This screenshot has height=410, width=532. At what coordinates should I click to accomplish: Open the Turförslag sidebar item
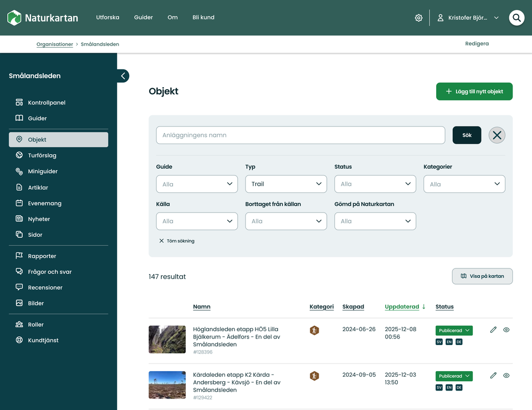click(x=42, y=155)
